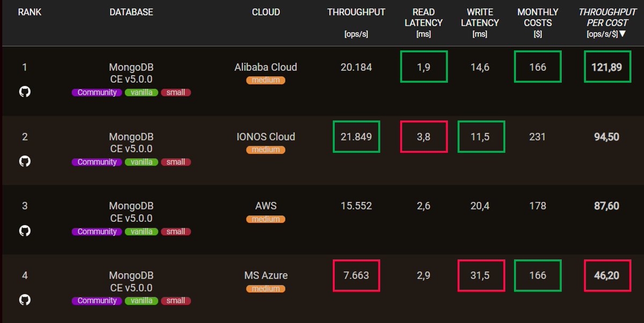
Task: Open the GitHub icon in rank 3 row
Action: (25, 231)
